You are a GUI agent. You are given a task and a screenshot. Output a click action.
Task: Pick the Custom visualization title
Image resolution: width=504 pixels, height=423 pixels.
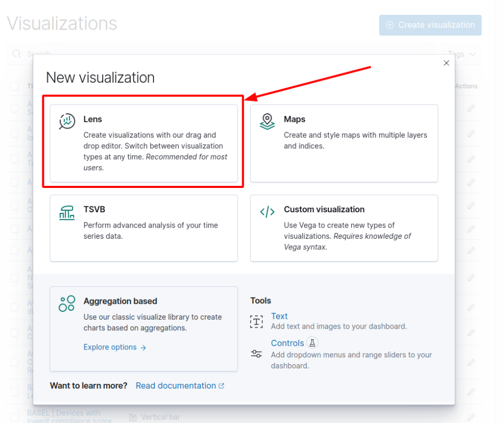(324, 210)
